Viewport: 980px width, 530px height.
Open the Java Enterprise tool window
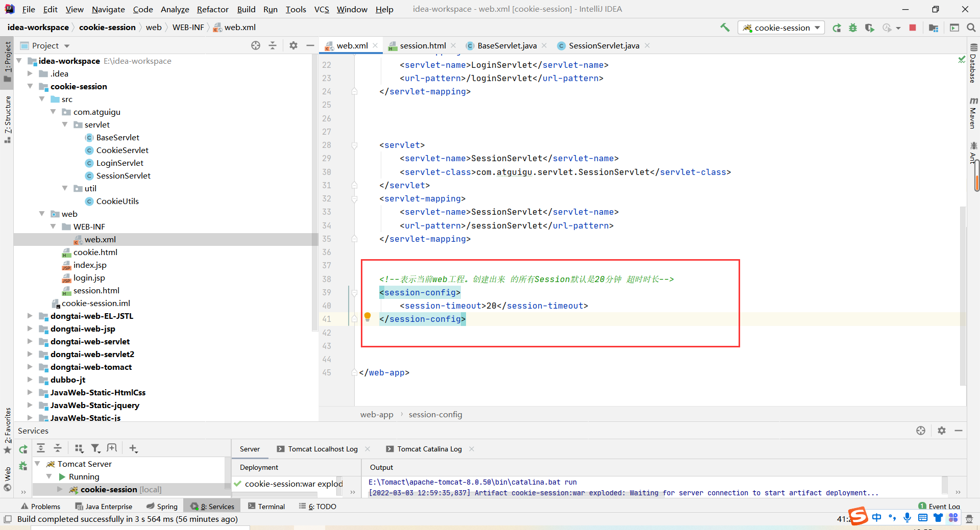point(104,507)
